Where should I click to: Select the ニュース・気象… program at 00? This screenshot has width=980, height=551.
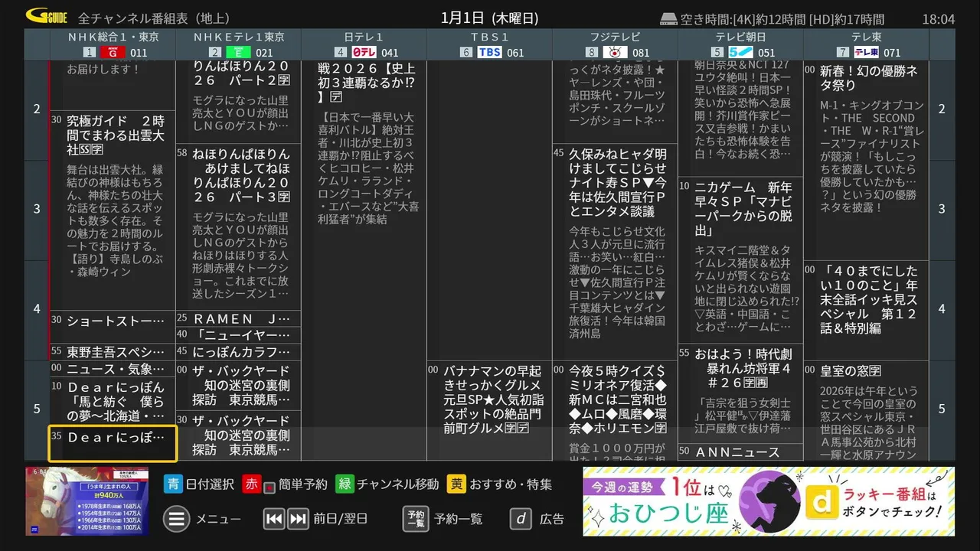point(113,369)
